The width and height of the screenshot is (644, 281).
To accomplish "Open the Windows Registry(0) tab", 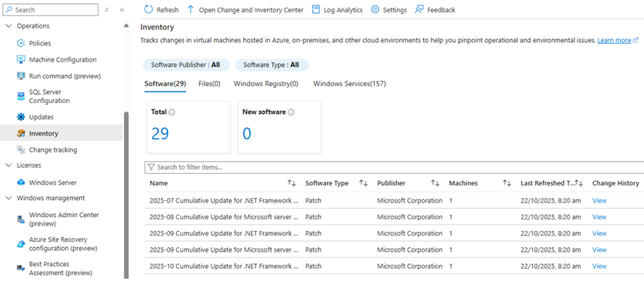I will [x=266, y=84].
